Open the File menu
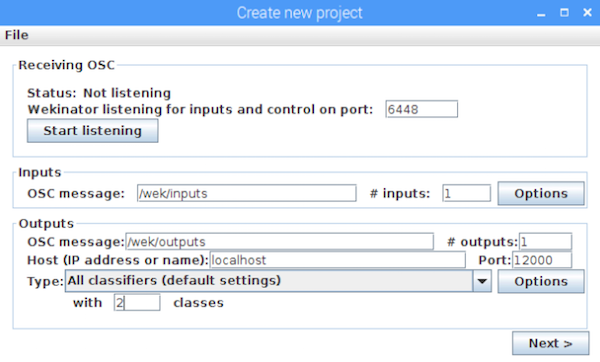 16,35
